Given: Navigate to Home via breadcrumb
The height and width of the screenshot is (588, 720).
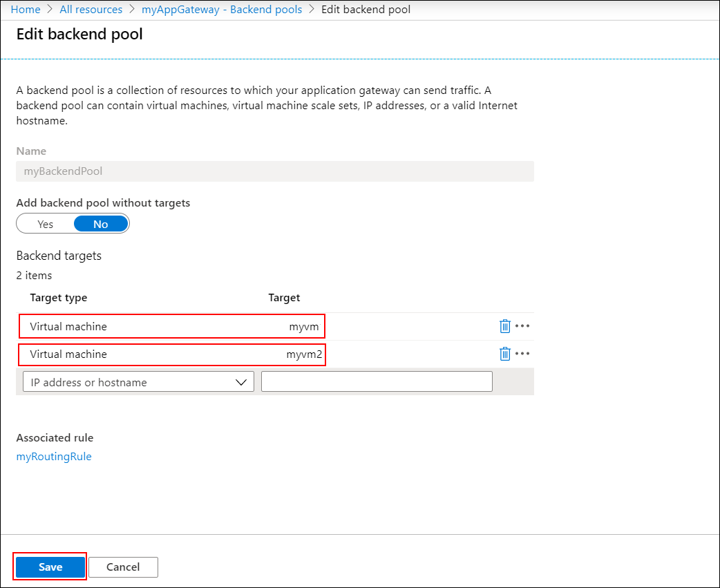Looking at the screenshot, I should click(26, 9).
